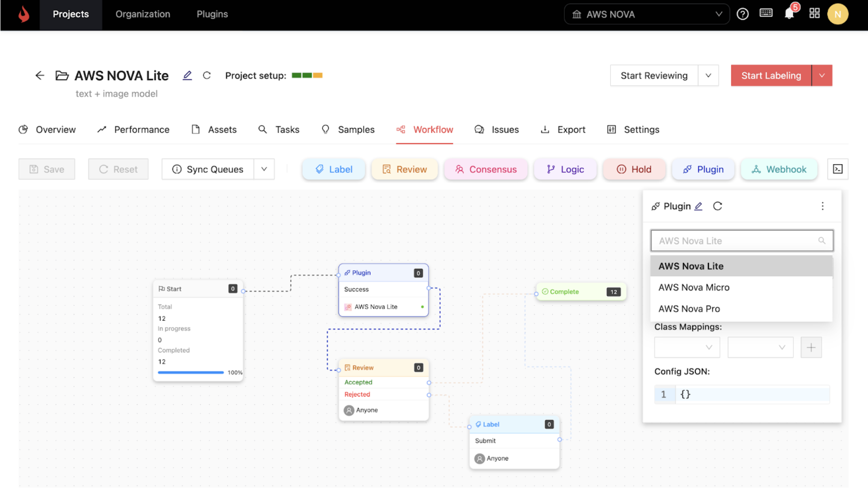Switch to the Overview tab

click(x=47, y=130)
